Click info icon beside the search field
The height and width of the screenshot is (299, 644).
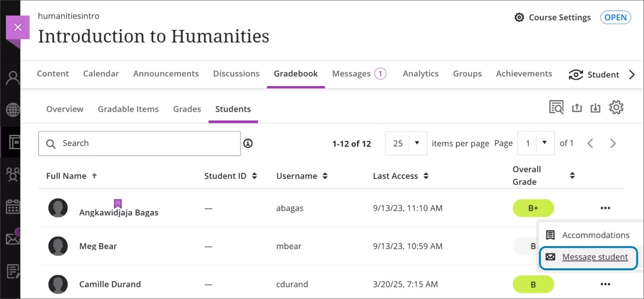[248, 143]
